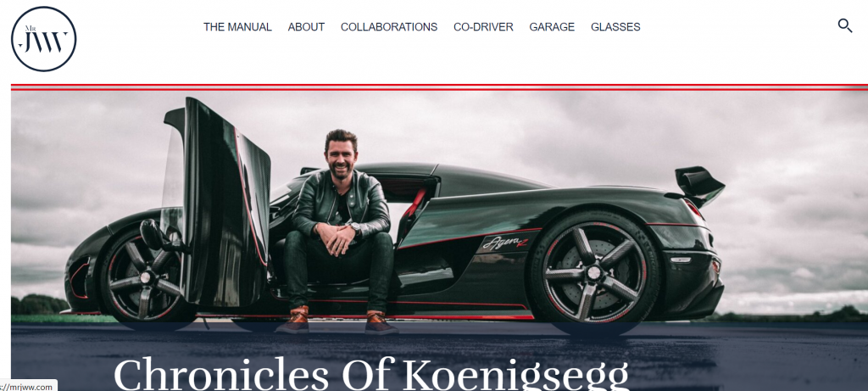Click the car's rear wheel
Viewport: 868px width, 391px height.
pyautogui.click(x=594, y=272)
